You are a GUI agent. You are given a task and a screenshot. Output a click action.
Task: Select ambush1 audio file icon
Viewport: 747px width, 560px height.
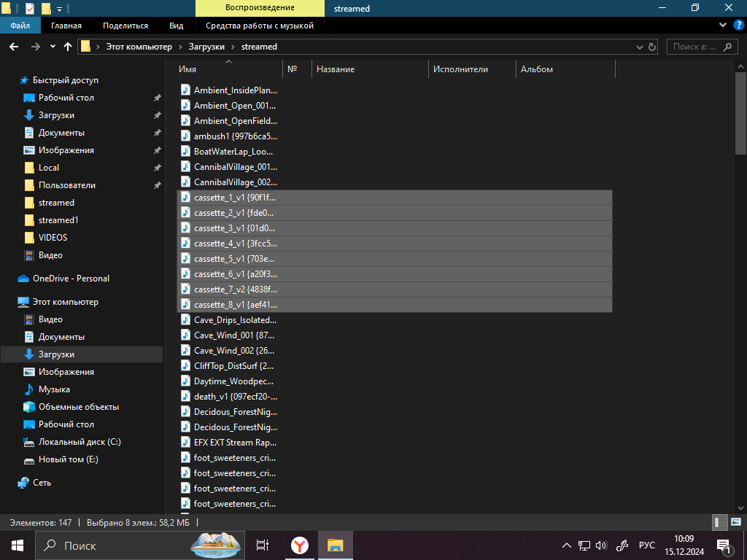(x=186, y=136)
